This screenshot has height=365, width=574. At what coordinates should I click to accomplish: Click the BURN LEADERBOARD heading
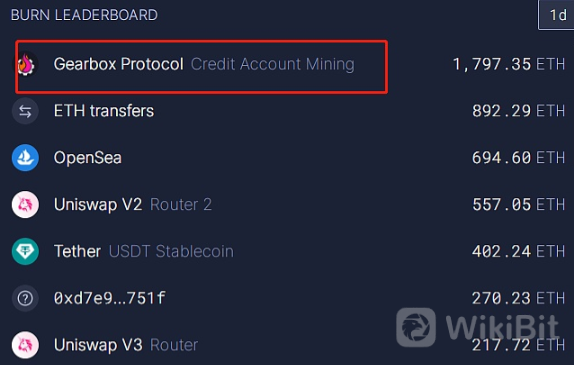click(x=84, y=15)
